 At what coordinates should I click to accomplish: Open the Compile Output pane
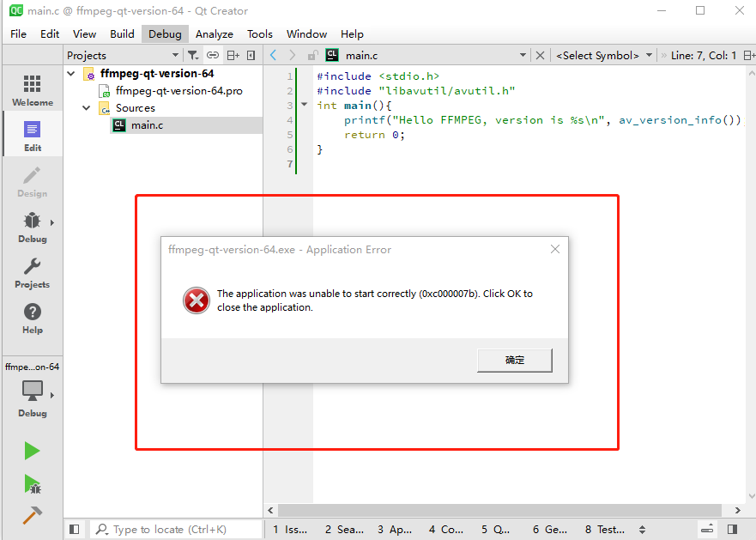click(446, 530)
